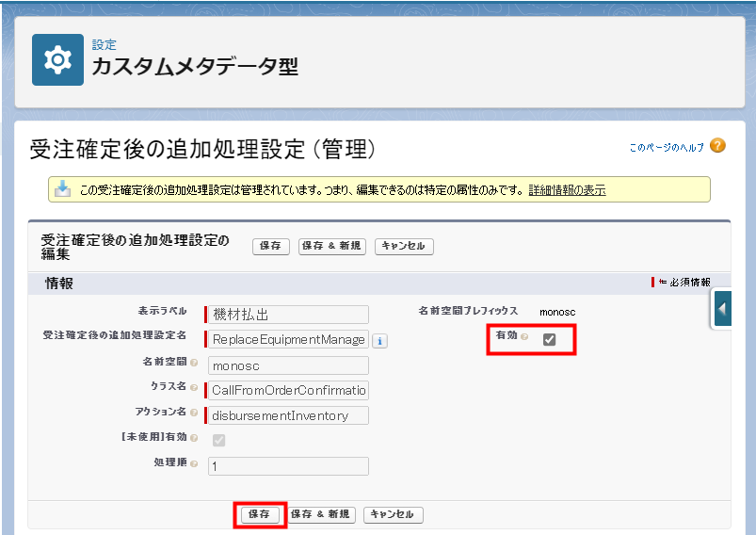Viewport: 756px width, 535px height.
Task: Open the 詳細情報の表示 link
Action: [x=567, y=189]
